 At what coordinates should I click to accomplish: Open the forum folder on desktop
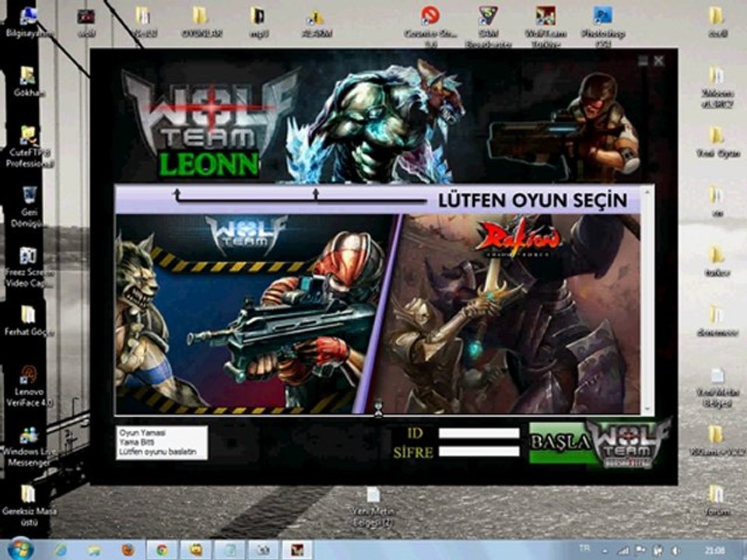pyautogui.click(x=717, y=500)
